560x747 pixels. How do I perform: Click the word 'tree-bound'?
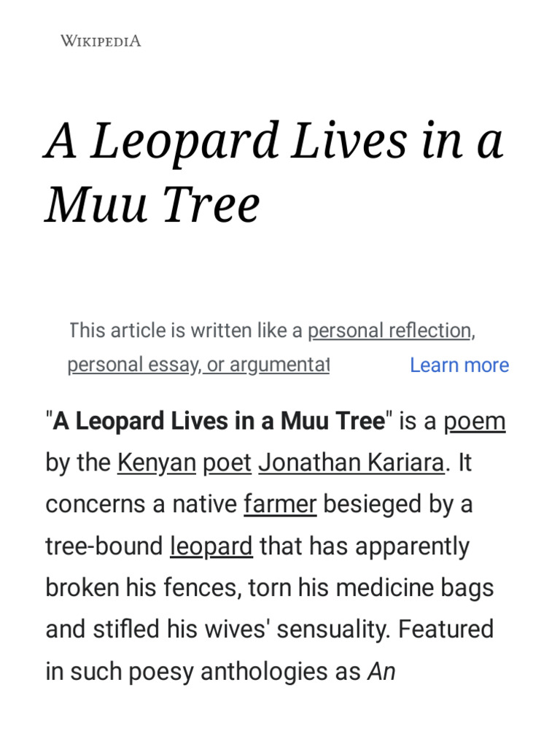pos(104,546)
